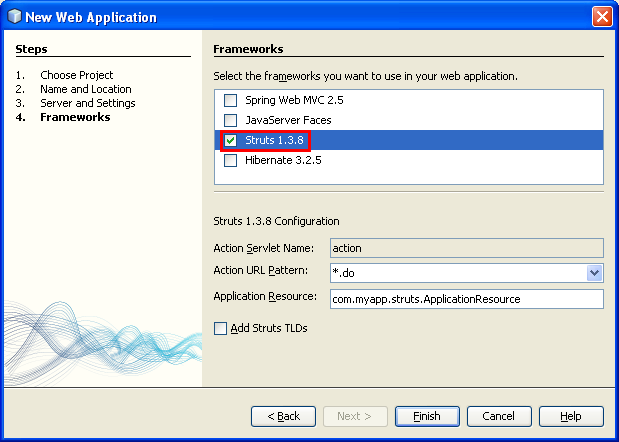Click the Add Struts TLDs label text
Screen dimensions: 619x442
point(269,328)
